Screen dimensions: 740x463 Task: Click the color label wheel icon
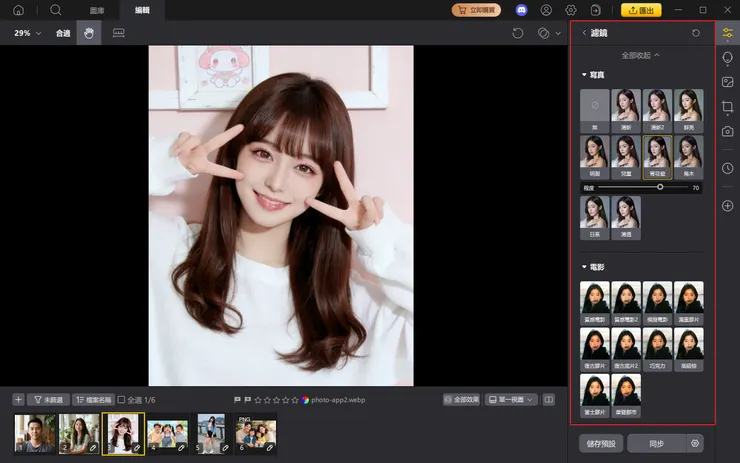[305, 400]
